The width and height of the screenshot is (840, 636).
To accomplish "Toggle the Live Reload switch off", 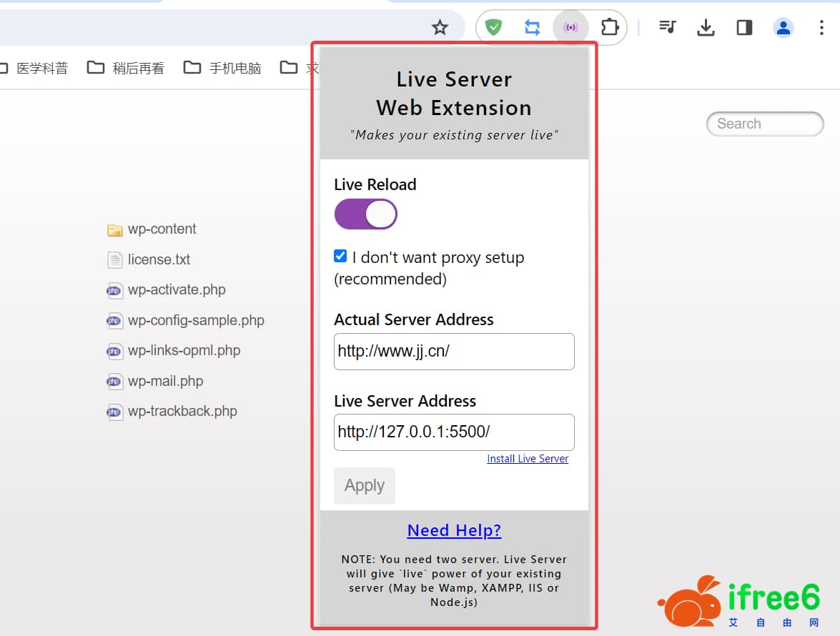I will [x=365, y=214].
